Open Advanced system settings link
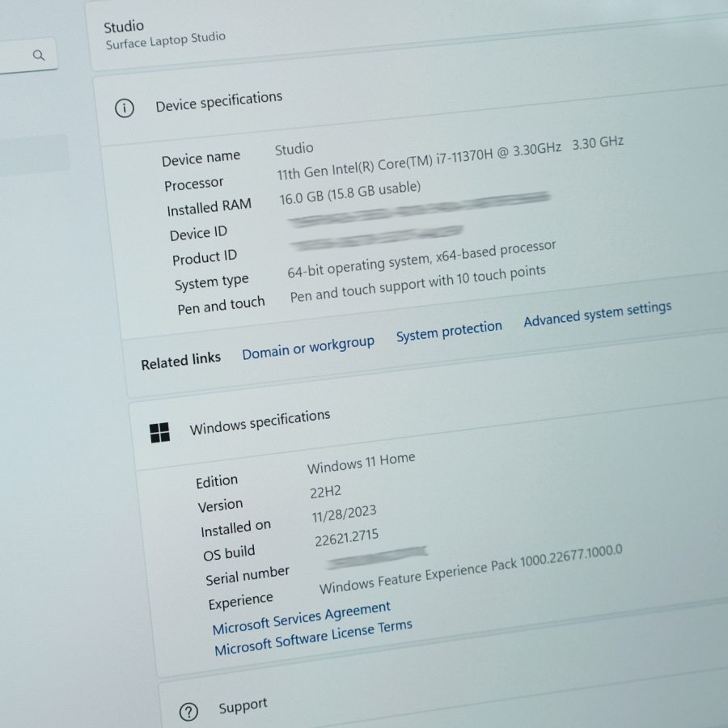Image resolution: width=728 pixels, height=728 pixels. (598, 313)
